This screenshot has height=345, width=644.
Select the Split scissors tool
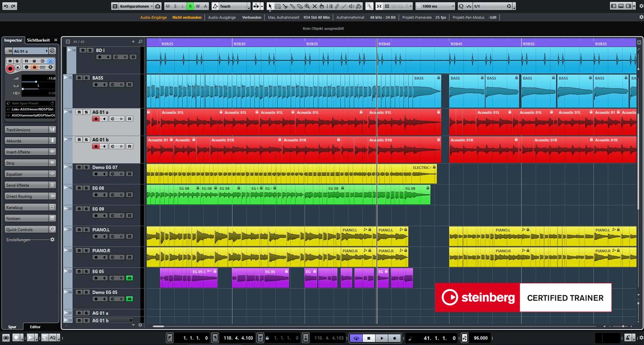(x=285, y=6)
